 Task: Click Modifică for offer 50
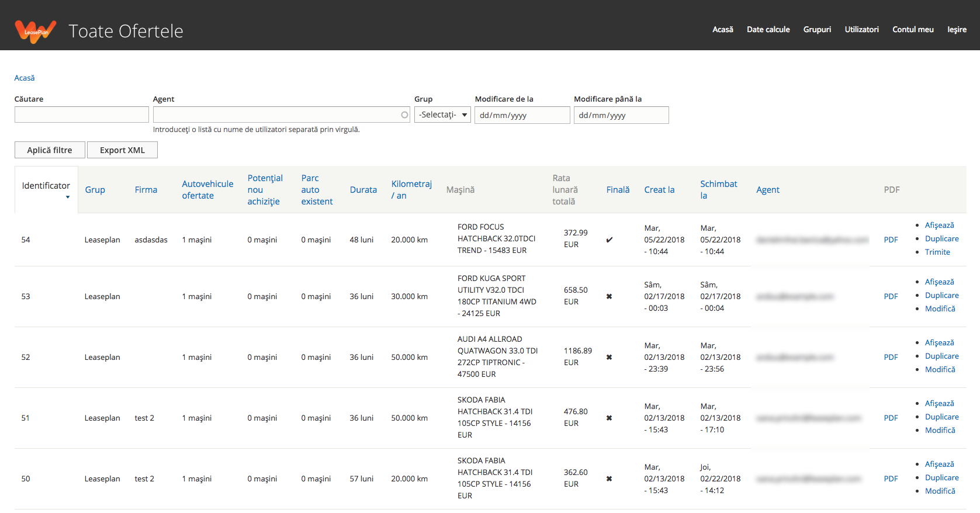click(940, 491)
